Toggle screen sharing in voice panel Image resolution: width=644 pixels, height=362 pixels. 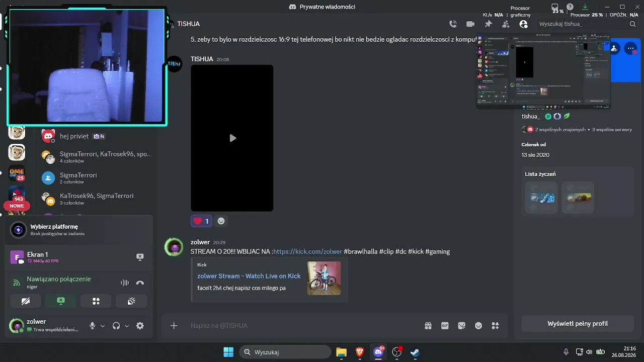(61, 301)
